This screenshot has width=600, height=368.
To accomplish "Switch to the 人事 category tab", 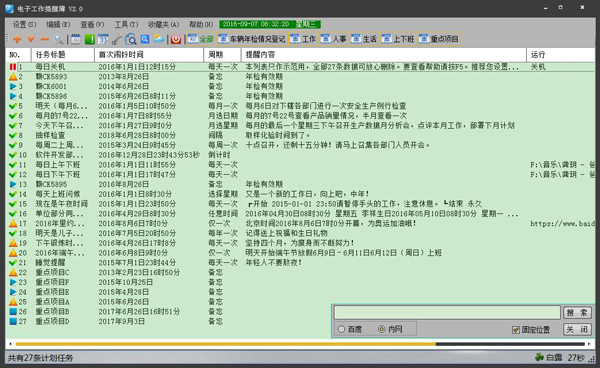I will (x=334, y=39).
